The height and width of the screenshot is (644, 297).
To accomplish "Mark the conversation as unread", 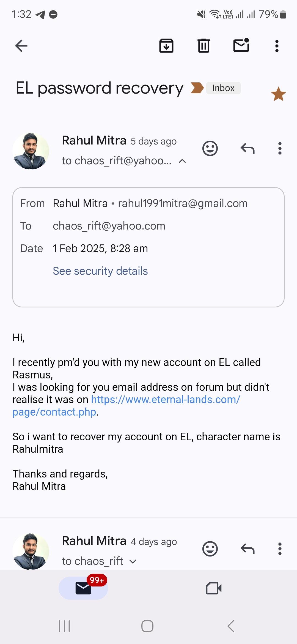I will tap(241, 45).
